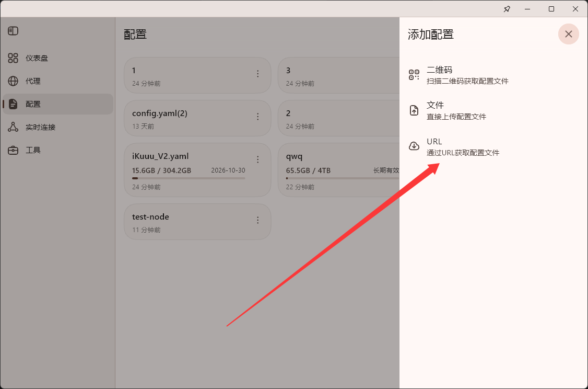This screenshot has width=588, height=389.
Task: Click the toolbox icon for 工具
Action: click(x=13, y=150)
